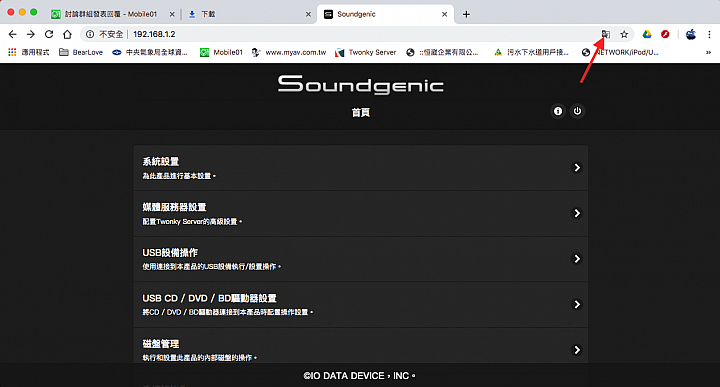Reload the current page
Viewport: 720px width, 387px height.
[x=49, y=34]
